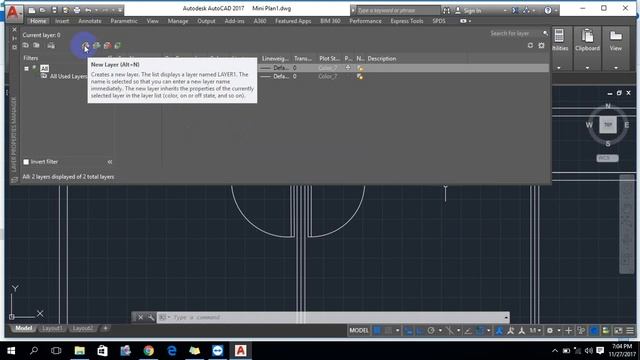The height and width of the screenshot is (360, 640).
Task: Click the palette auto-hide icon
Action: (x=14, y=38)
